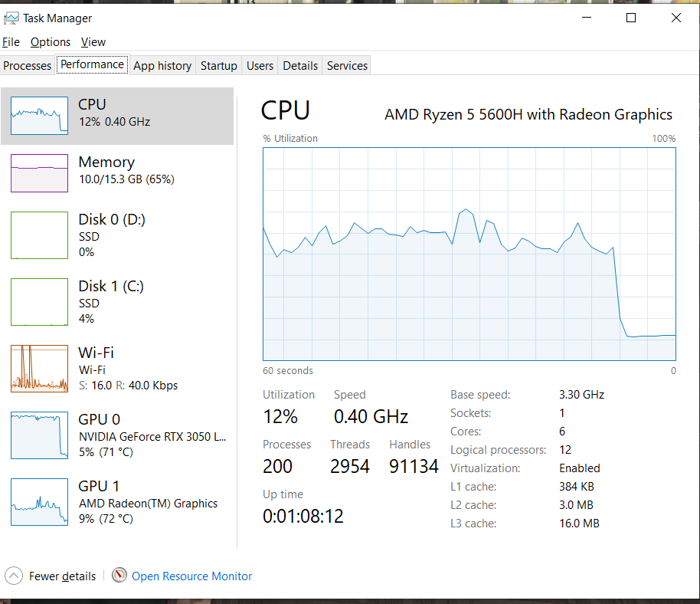Click the Processes count 200
The image size is (700, 604).
tap(277, 466)
